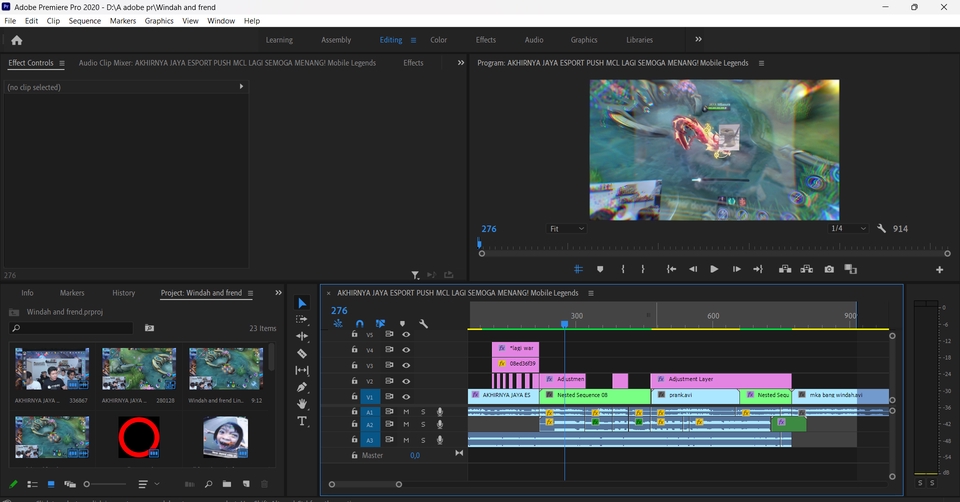
Task: Select the Ripple Edit tool
Action: click(x=302, y=336)
